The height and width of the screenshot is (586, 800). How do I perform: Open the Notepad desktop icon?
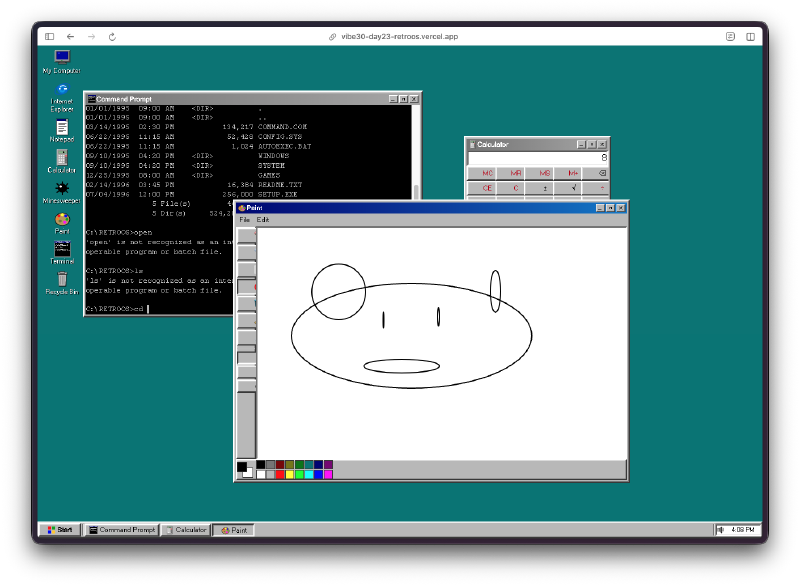click(62, 127)
